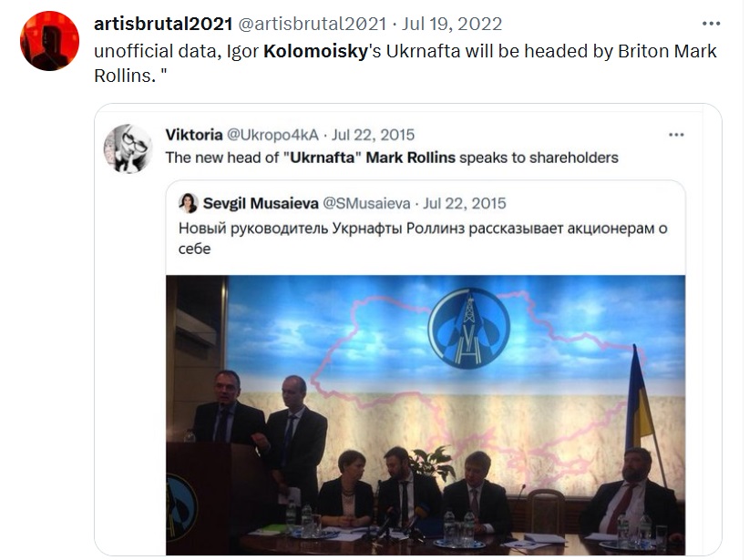The image size is (749, 560).
Task: Click Viktoria's Jul 22, 2015 timestamp
Action: click(373, 135)
